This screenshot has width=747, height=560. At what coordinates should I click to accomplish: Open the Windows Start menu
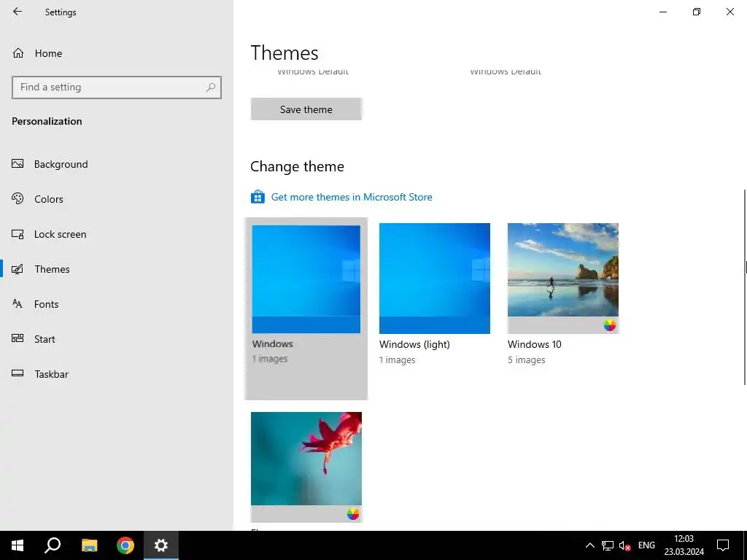pyautogui.click(x=18, y=545)
